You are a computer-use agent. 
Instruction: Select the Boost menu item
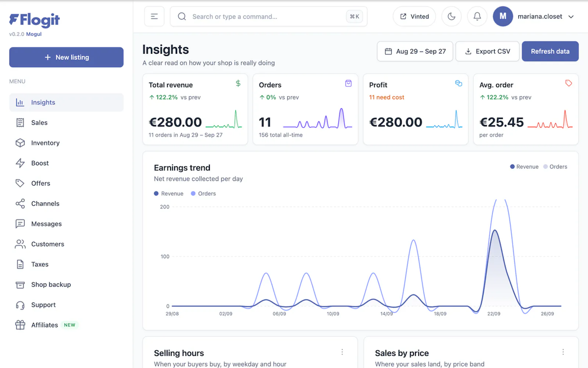[x=66, y=163]
